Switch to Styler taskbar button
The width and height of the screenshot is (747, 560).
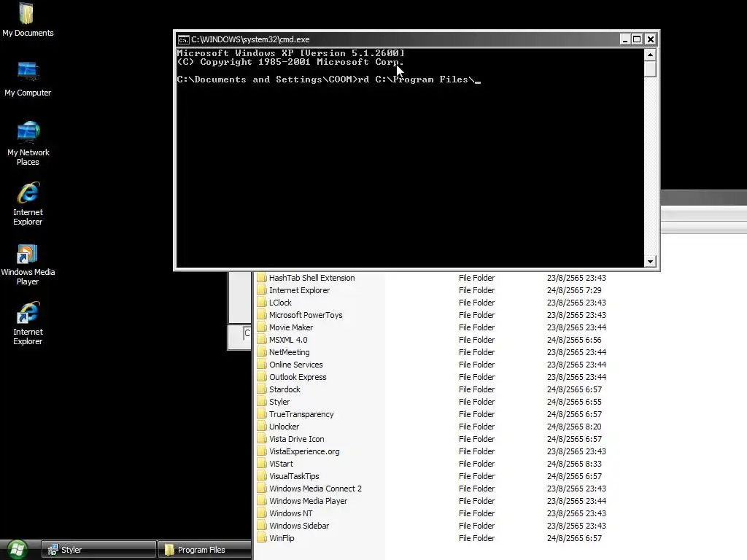click(x=98, y=550)
